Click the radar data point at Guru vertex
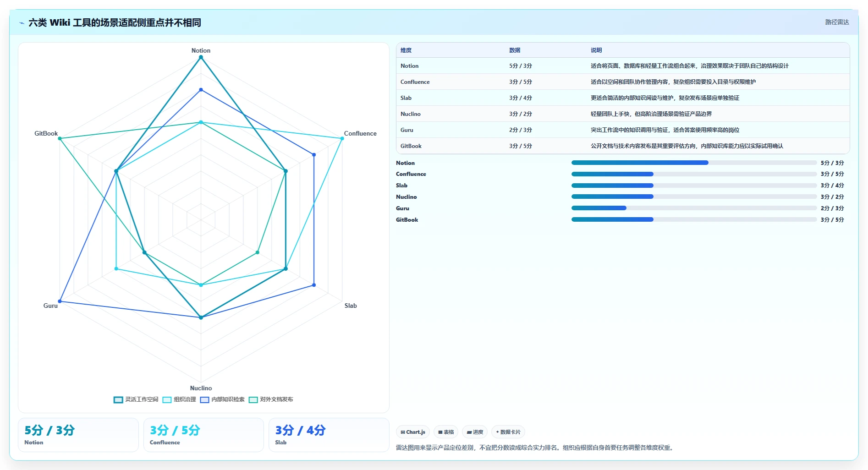868x470 pixels. [60, 301]
